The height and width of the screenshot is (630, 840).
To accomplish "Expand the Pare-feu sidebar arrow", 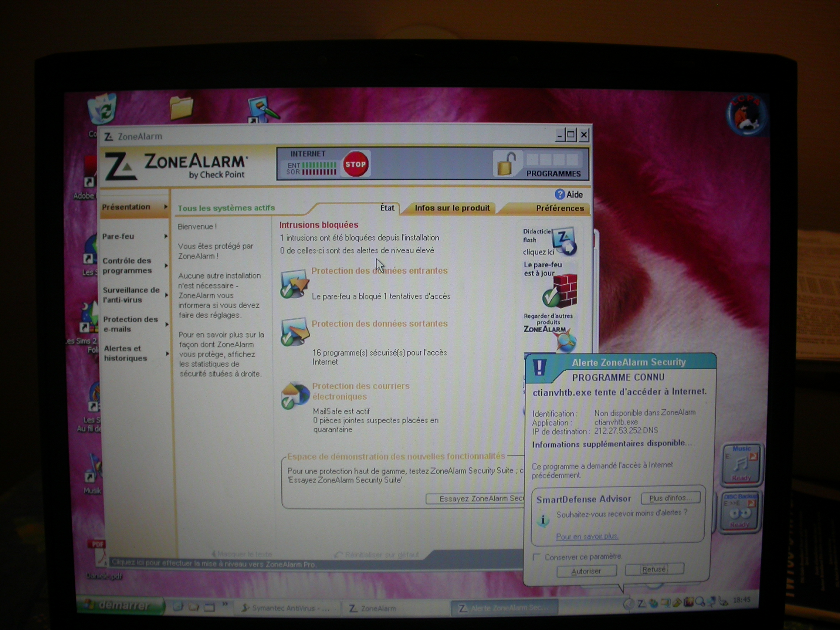I will coord(166,236).
